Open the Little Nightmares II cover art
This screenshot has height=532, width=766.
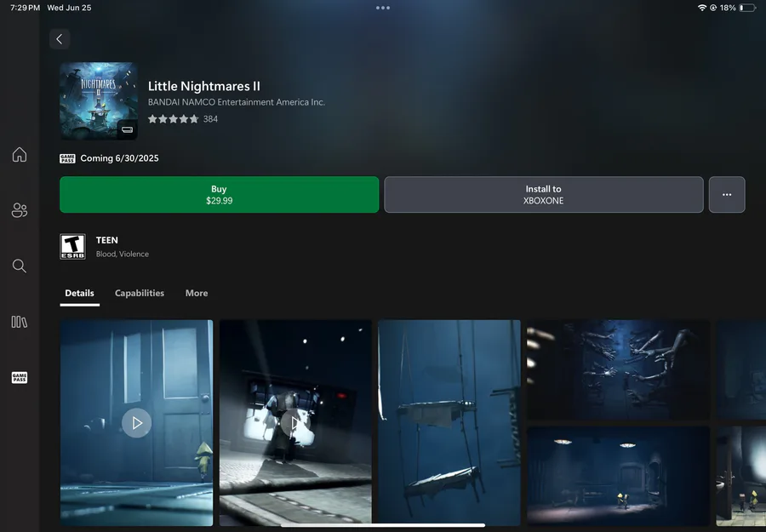click(99, 101)
